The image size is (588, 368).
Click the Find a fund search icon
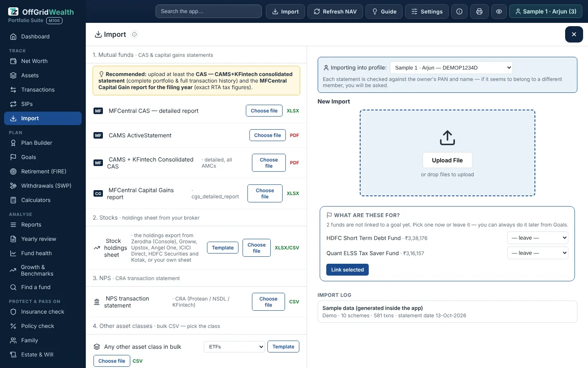[x=13, y=287]
